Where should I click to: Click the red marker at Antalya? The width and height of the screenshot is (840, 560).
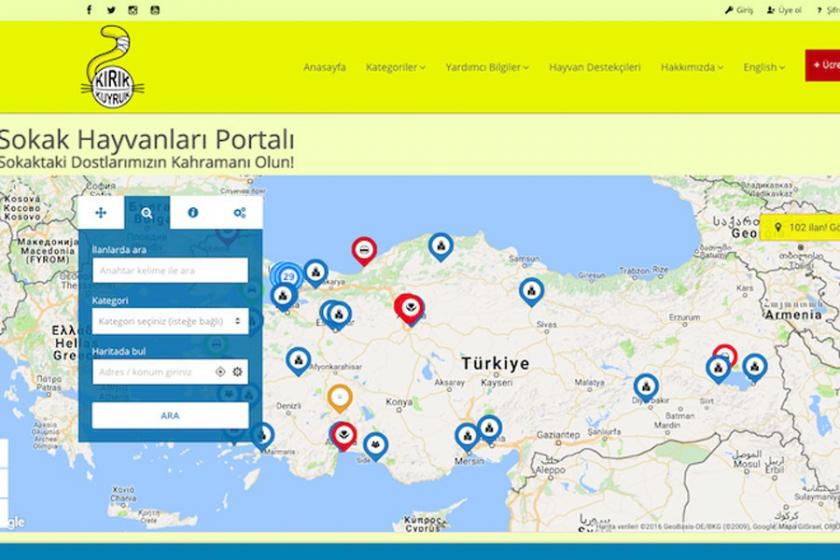click(344, 435)
